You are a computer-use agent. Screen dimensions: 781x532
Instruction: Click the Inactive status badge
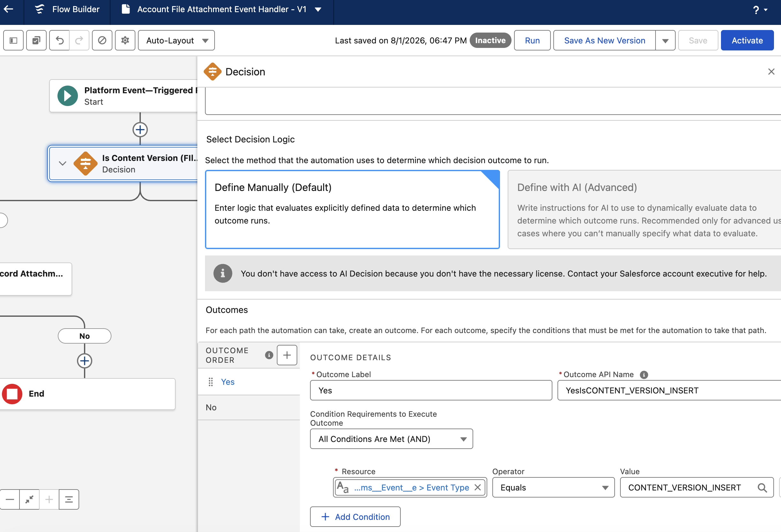point(490,40)
